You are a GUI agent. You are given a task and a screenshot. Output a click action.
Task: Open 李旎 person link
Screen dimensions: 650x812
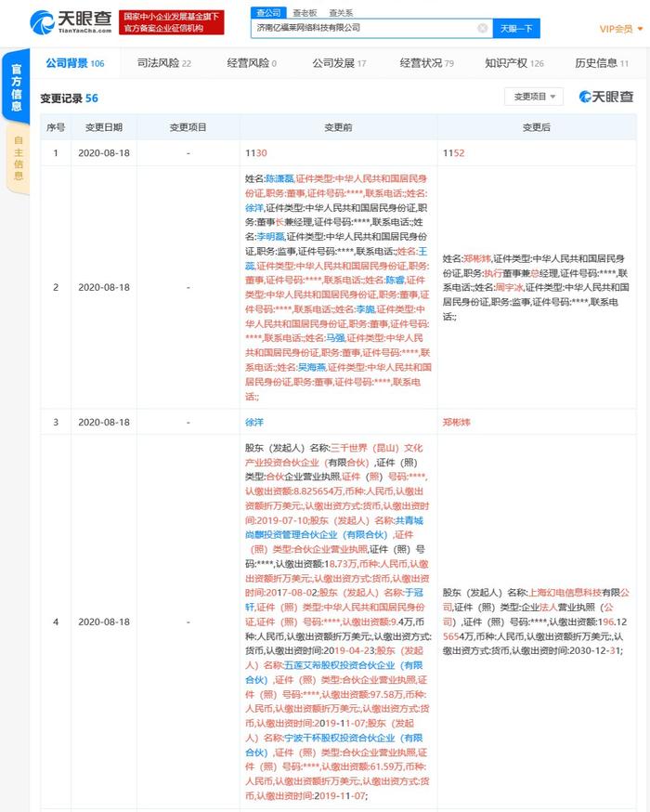[365, 309]
